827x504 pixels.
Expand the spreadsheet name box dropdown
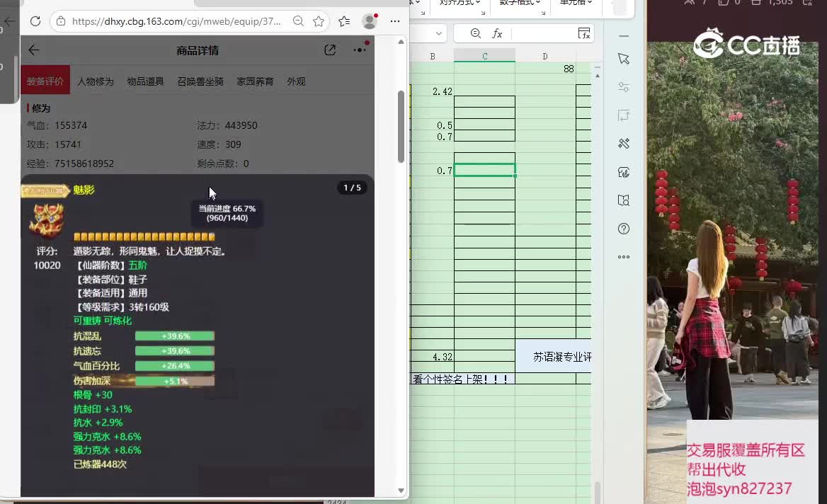[439, 33]
